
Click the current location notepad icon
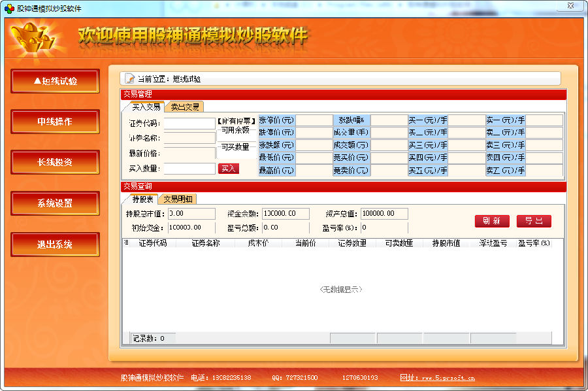click(130, 78)
